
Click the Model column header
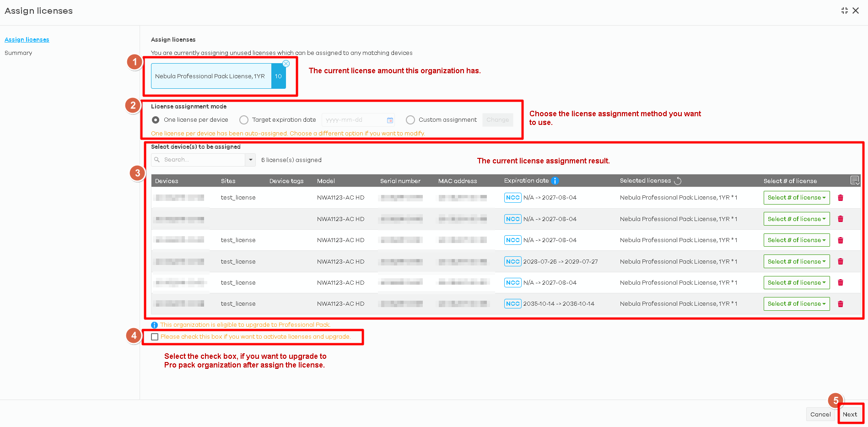(x=326, y=181)
